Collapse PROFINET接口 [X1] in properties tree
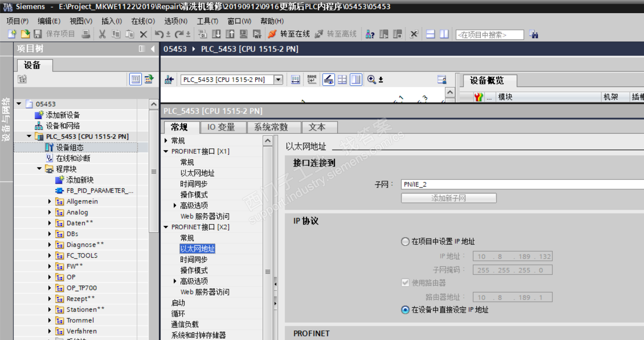The width and height of the screenshot is (644, 340). [166, 152]
